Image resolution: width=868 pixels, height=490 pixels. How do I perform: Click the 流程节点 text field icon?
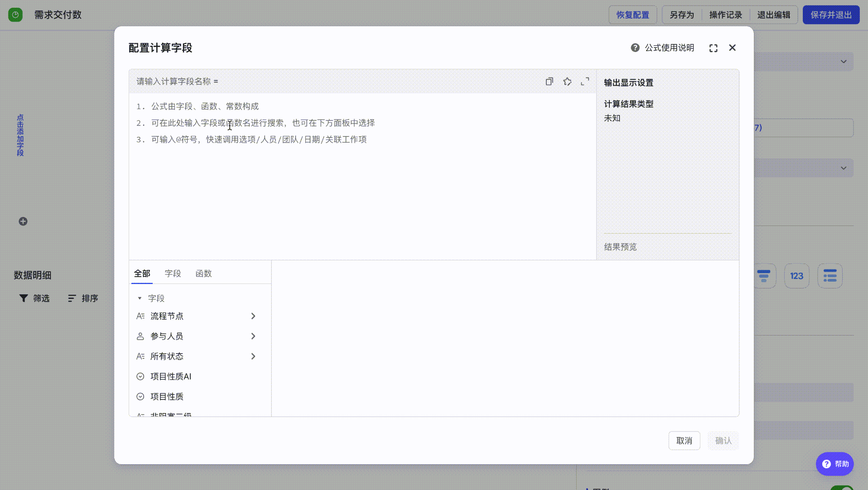140,316
